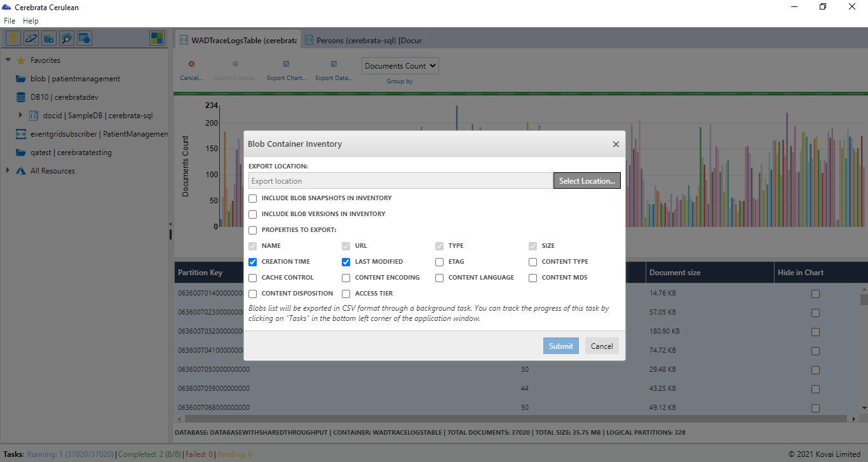Collapse the Favorites tree node arrow
Viewport: 868px width, 462px height.
[x=8, y=60]
